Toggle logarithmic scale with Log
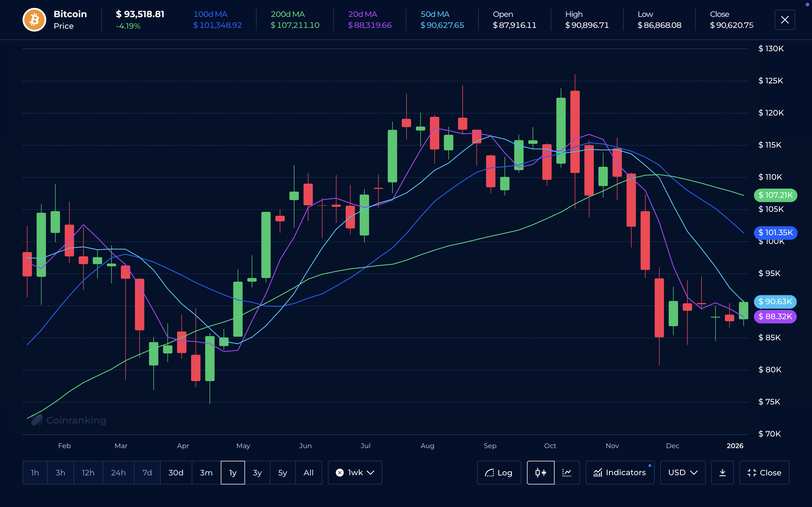The height and width of the screenshot is (507, 812). click(x=499, y=472)
